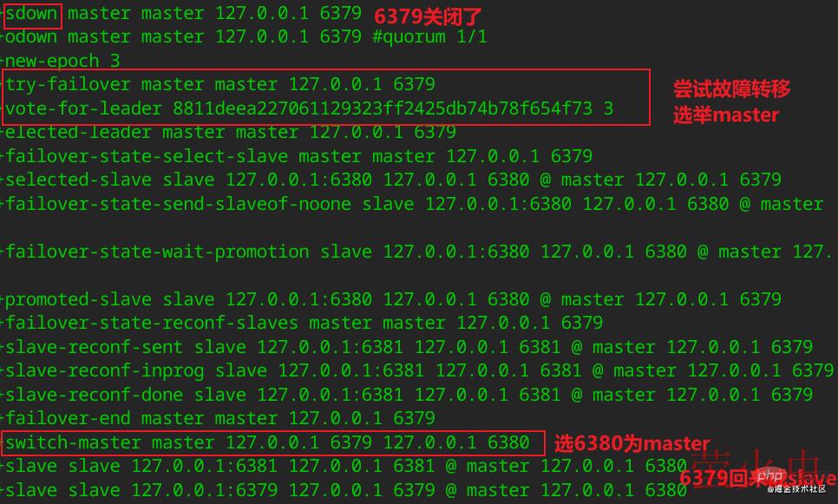The image size is (838, 504).
Task: Click the failover-state-send-slaveof-noone line
Action: tap(413, 204)
